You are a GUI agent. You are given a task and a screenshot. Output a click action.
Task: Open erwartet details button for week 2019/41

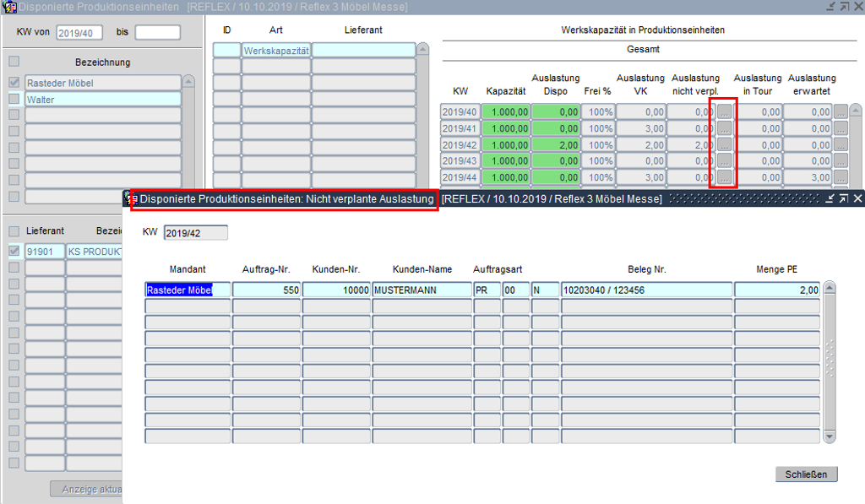pyautogui.click(x=841, y=128)
